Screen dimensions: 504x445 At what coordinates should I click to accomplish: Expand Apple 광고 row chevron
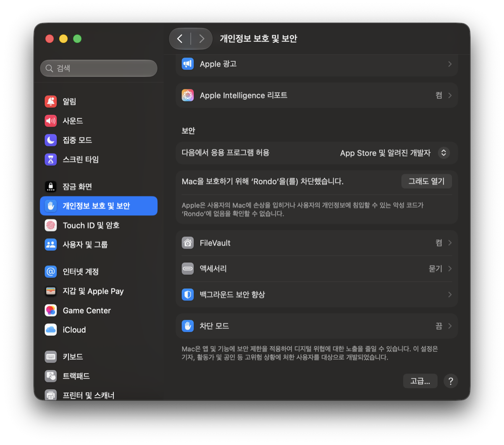[x=450, y=64]
